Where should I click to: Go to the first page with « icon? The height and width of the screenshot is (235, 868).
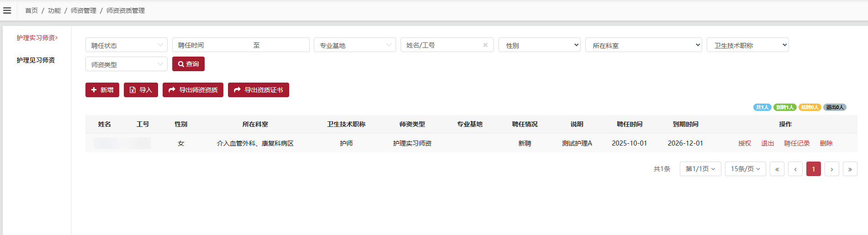[777, 169]
